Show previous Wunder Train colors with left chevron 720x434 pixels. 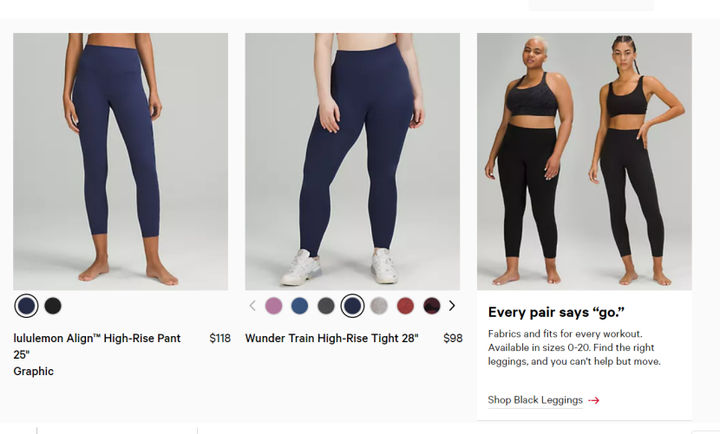252,306
